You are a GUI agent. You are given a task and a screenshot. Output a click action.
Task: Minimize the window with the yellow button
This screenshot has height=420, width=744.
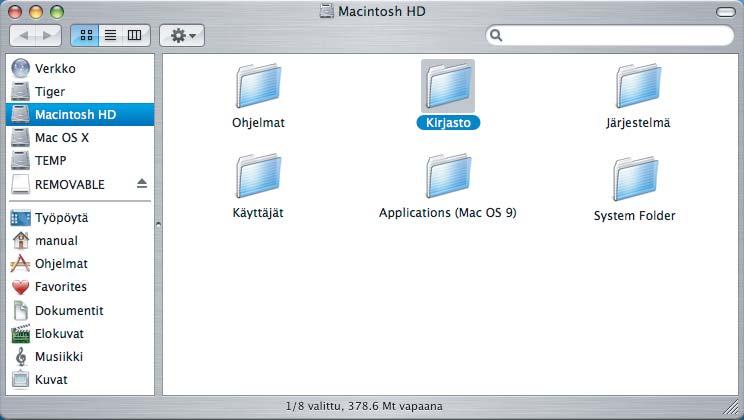tap(36, 12)
